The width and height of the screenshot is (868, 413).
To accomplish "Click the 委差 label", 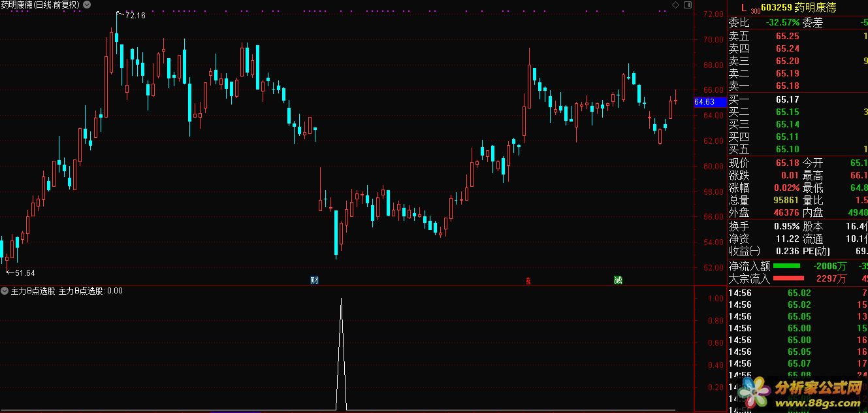I will [813, 23].
